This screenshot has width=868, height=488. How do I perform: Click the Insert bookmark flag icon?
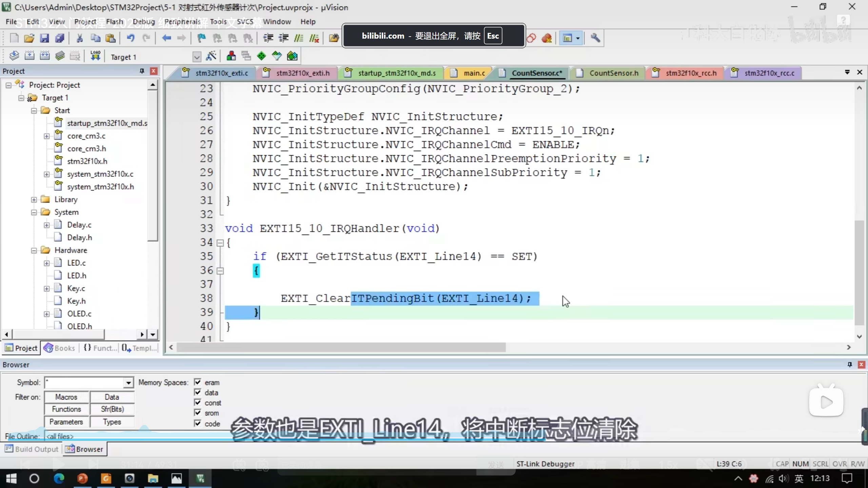pos(201,38)
